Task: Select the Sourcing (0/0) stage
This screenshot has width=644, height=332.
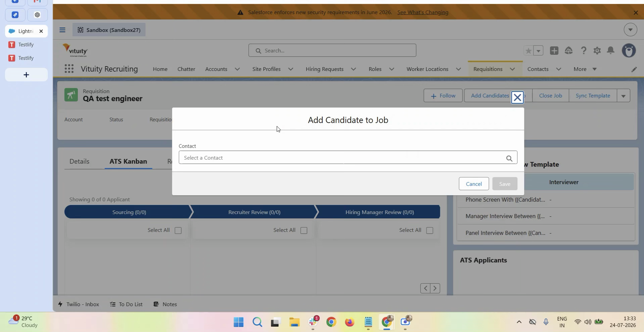Action: coord(129,212)
